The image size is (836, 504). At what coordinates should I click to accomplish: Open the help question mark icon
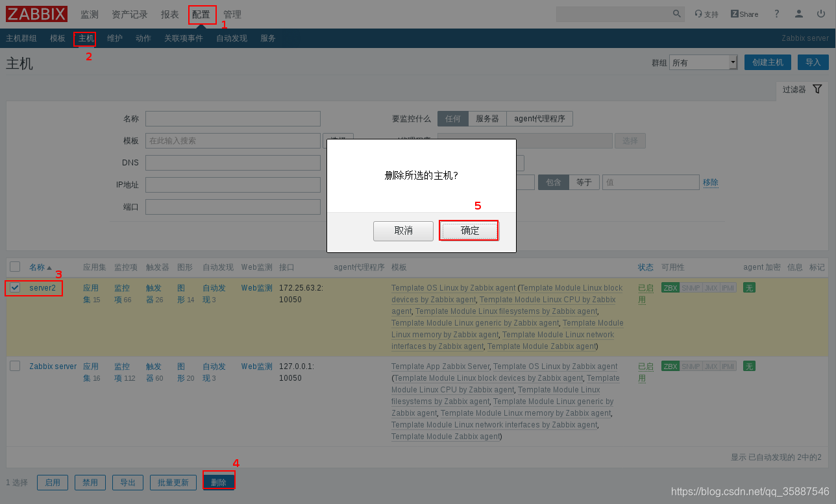pyautogui.click(x=776, y=14)
